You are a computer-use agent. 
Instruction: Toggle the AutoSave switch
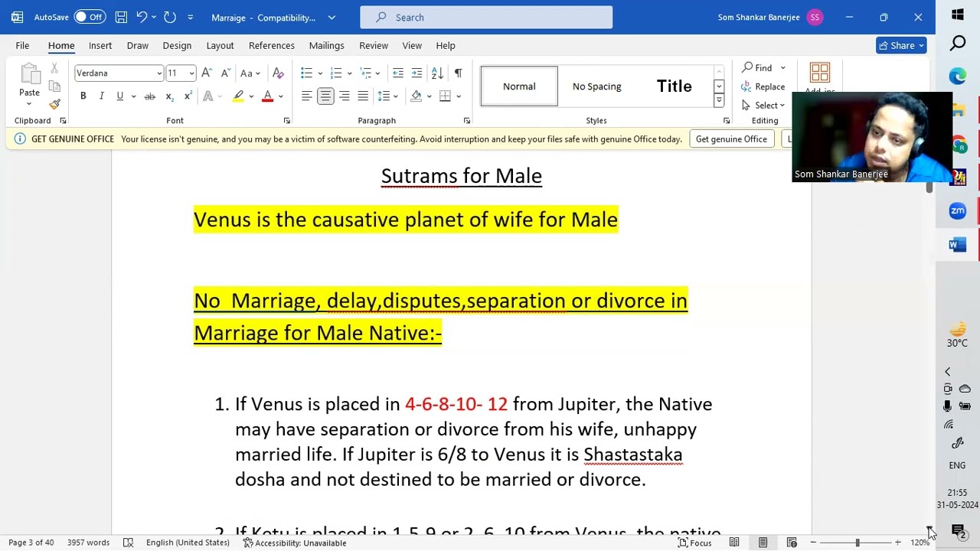[x=90, y=17]
